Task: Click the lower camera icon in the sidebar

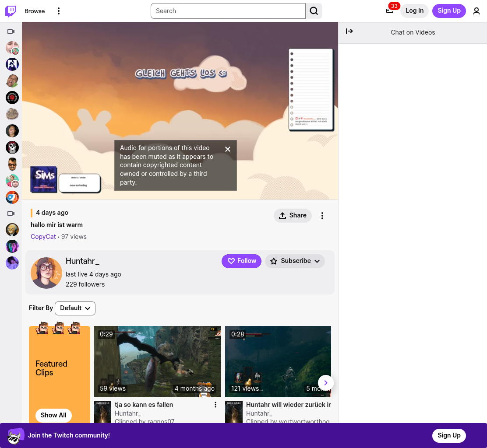Action: (x=11, y=213)
